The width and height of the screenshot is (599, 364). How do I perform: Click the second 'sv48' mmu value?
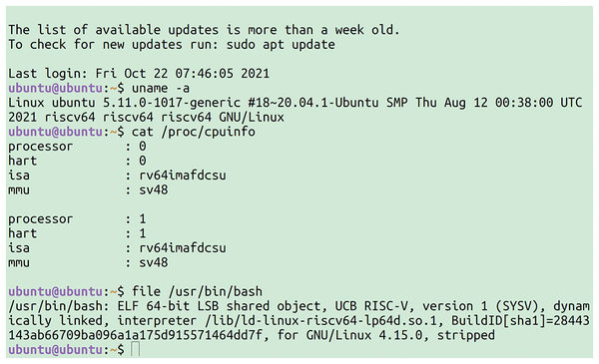(x=153, y=262)
